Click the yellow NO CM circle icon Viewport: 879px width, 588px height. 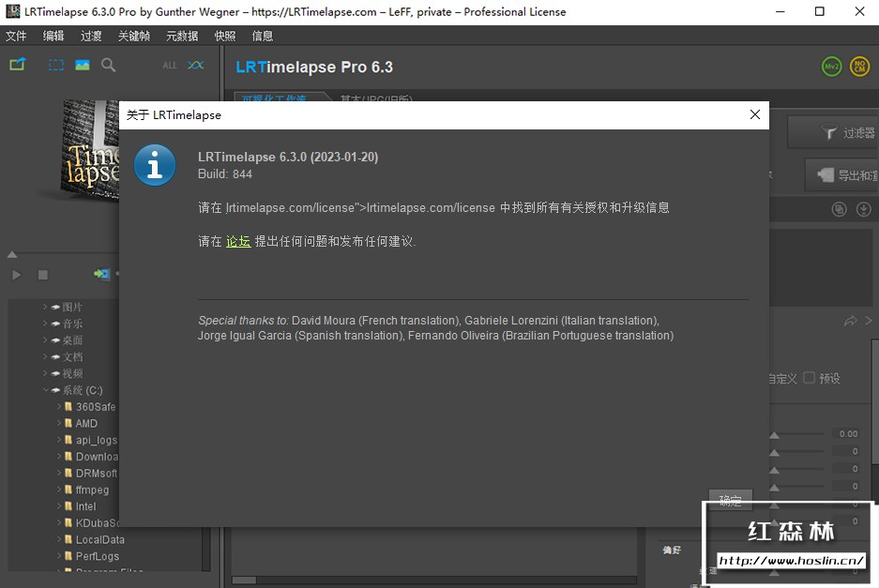859,67
